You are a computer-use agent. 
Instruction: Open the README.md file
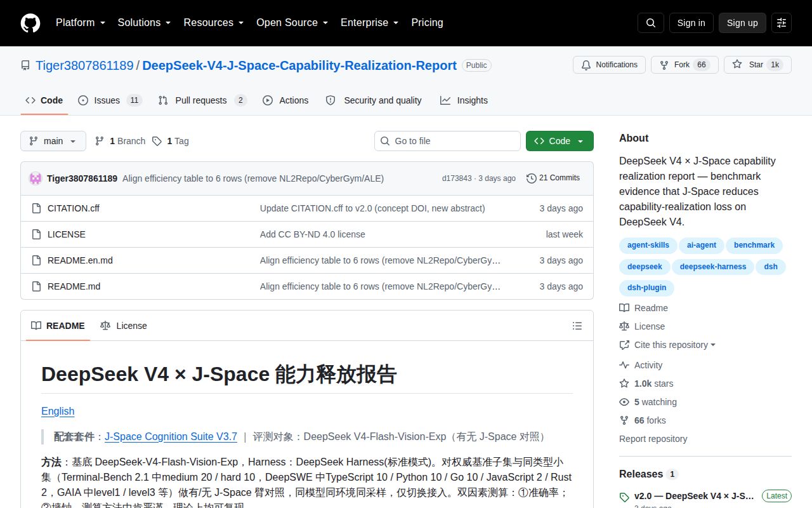pyautogui.click(x=74, y=286)
